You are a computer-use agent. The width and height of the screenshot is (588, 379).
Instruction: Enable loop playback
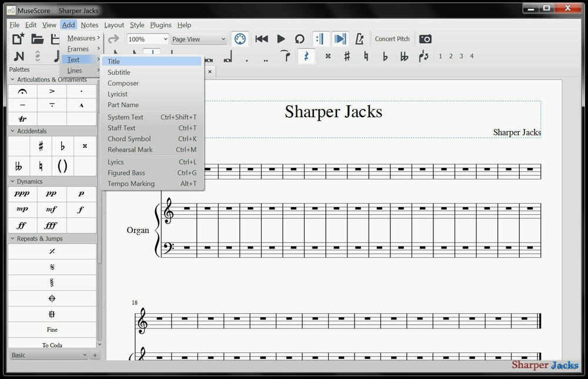300,39
